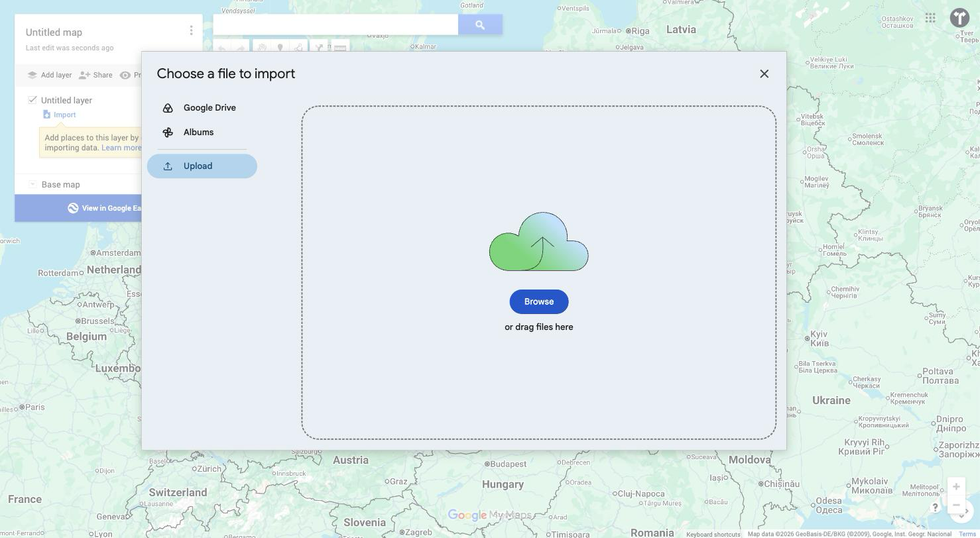Click the dashed file drop zone
The height and width of the screenshot is (538, 980).
pyautogui.click(x=538, y=272)
